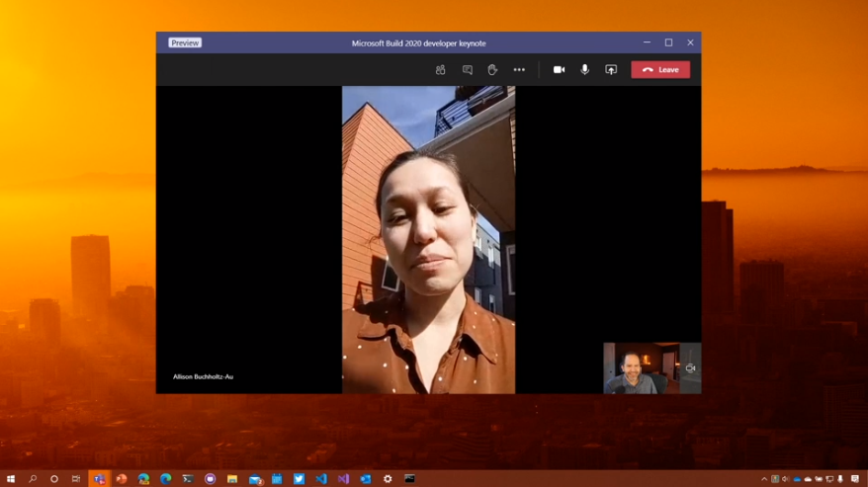Select Allison Buchholtz-Au name label
Screen dimensions: 868x487
[204, 376]
